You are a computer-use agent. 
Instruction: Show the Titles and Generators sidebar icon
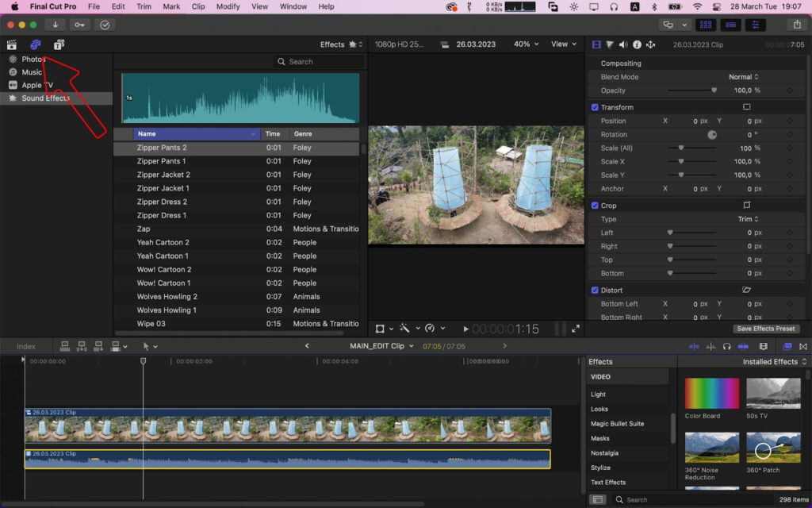(x=59, y=44)
